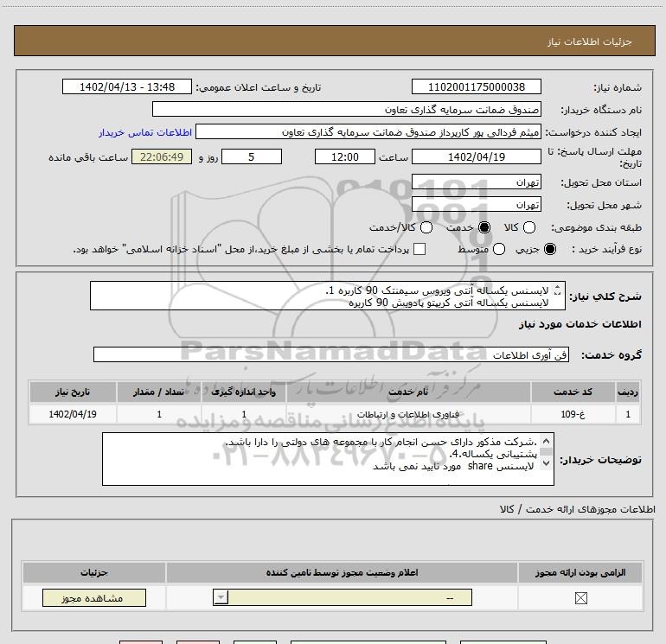This screenshot has width=666, height=644.
Task: Click the تاریخ نیاز column header
Action: 73,392
